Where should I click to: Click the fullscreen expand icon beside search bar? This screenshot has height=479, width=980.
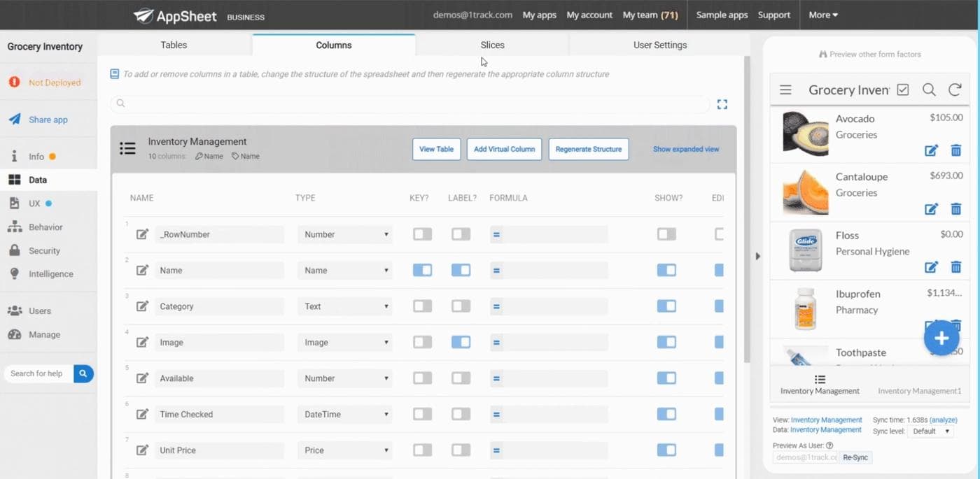tap(722, 104)
